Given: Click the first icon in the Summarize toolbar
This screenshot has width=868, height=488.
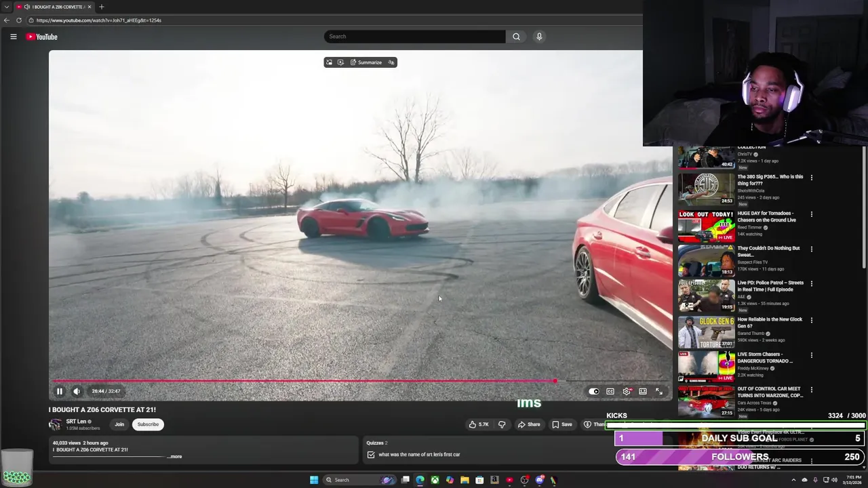Looking at the screenshot, I should pyautogui.click(x=330, y=62).
